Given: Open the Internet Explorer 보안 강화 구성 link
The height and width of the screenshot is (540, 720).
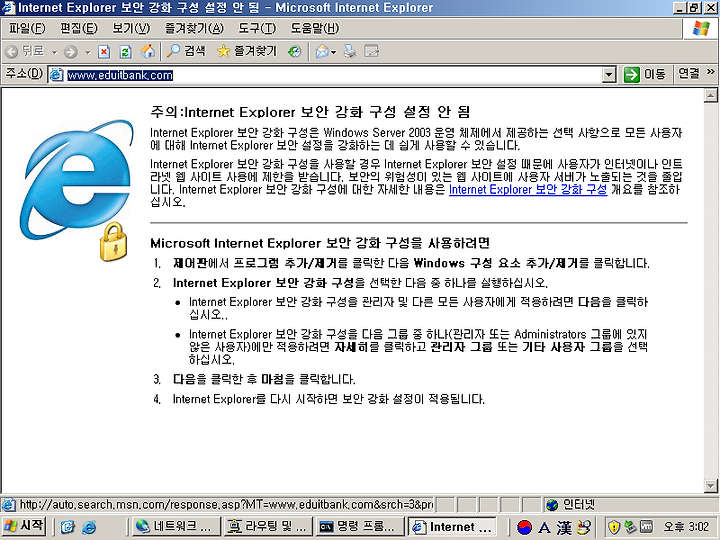Looking at the screenshot, I should point(528,189).
